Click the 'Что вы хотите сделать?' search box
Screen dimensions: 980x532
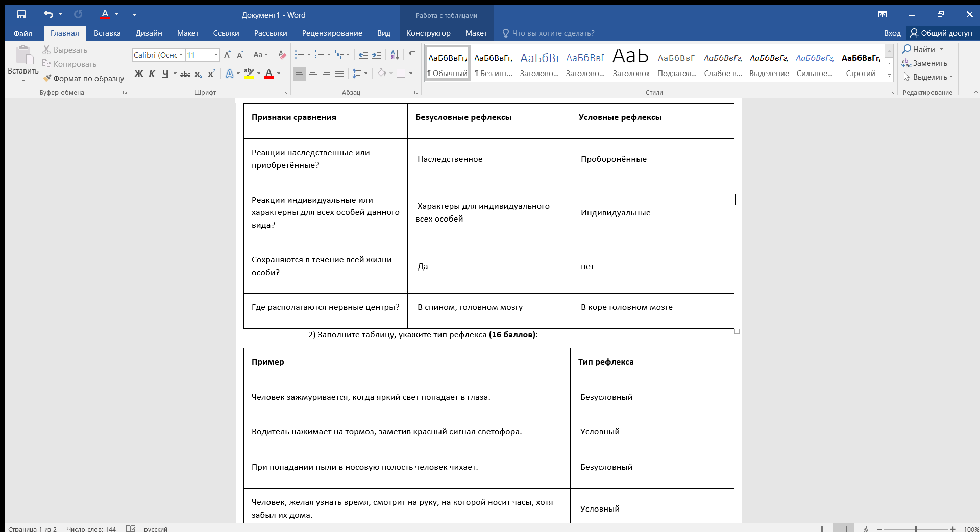[x=553, y=33]
